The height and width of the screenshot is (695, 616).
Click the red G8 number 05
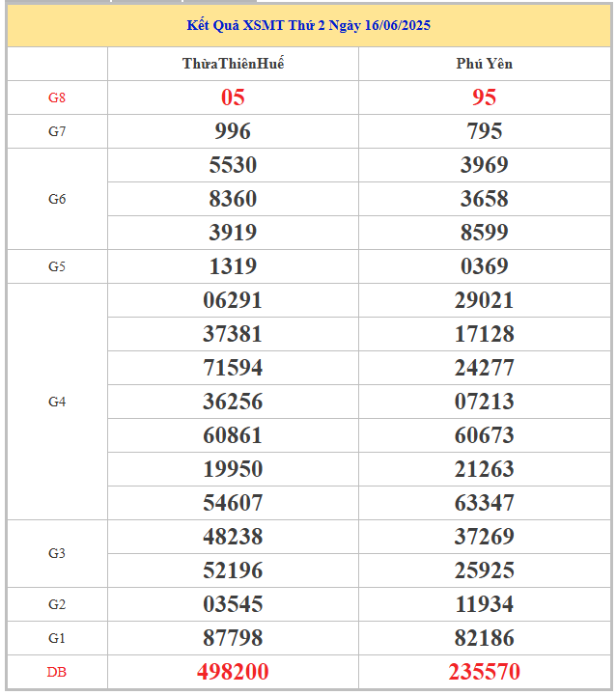pos(233,97)
